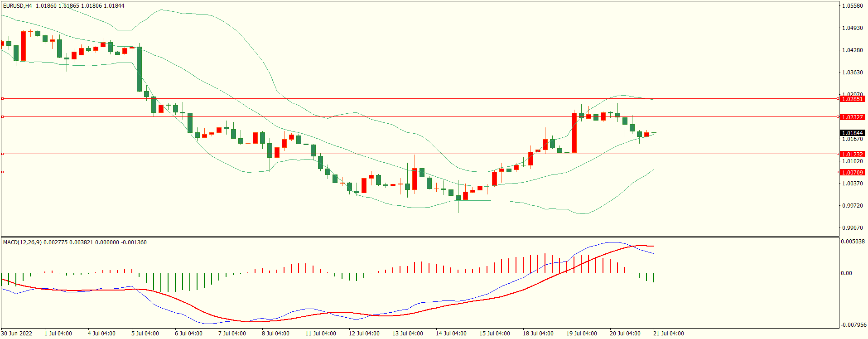Click the 6 Jul 04:00 time label
868x339 pixels.
click(188, 334)
